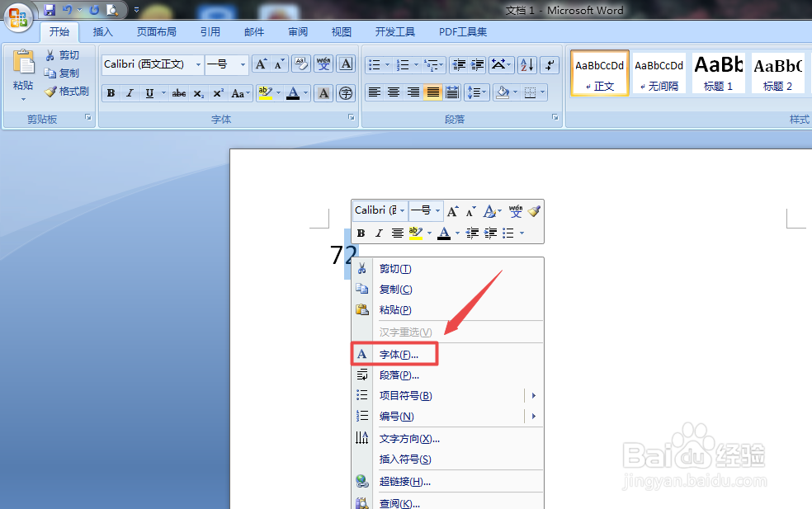Switch to Insert (插入) ribbon tab

[102, 31]
